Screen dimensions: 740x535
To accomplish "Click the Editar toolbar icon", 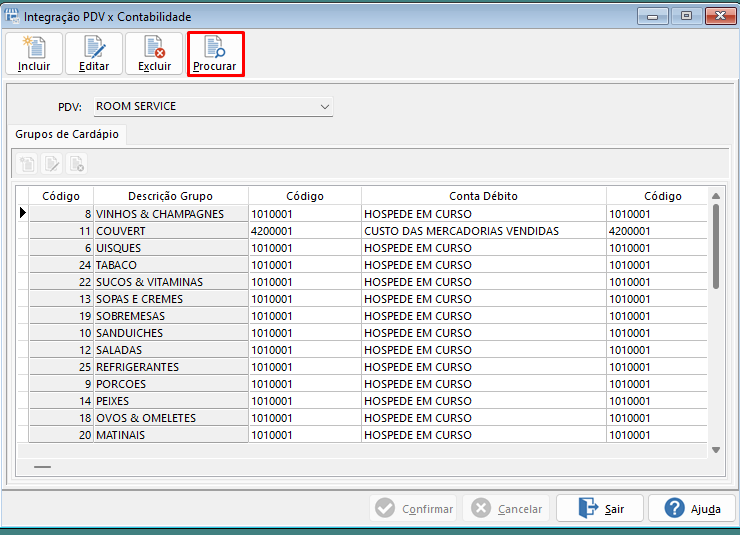I will click(94, 54).
